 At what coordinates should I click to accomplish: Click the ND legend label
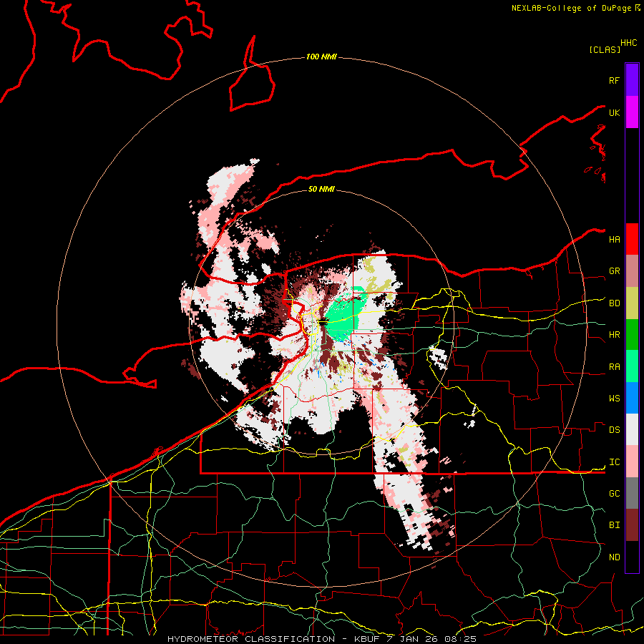tap(614, 557)
